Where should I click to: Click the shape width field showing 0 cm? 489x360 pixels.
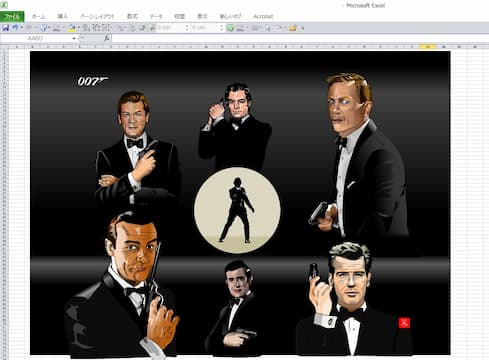(205, 28)
